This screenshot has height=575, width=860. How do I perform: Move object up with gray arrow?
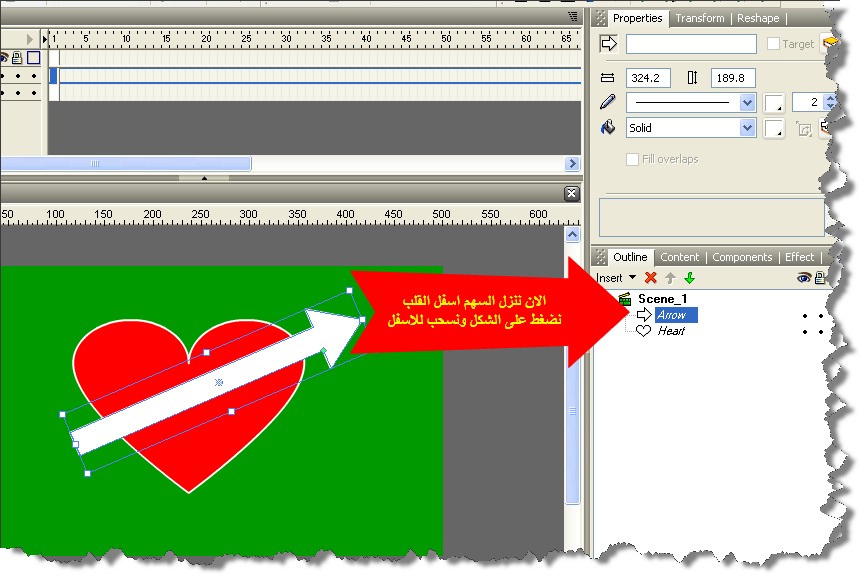point(670,278)
